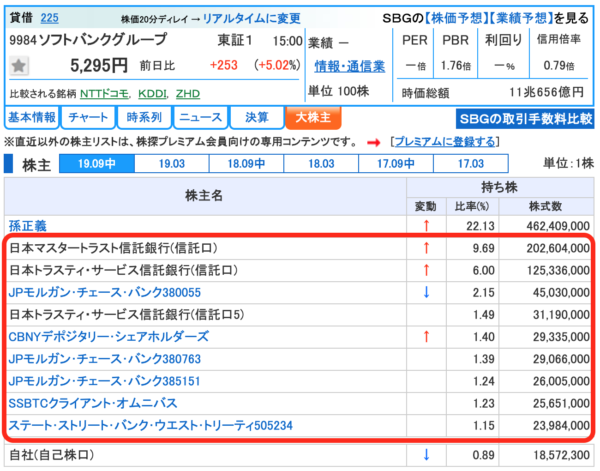
Task: Click up arrow in CBNYデポジタリー row
Action: [x=426, y=337]
